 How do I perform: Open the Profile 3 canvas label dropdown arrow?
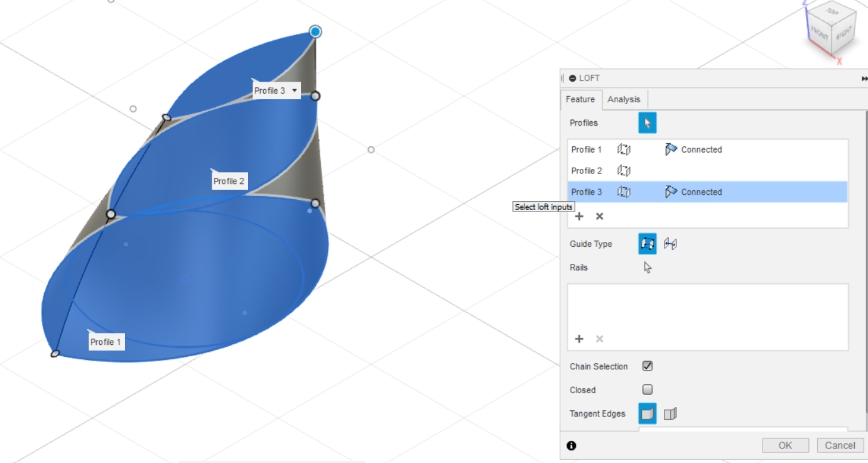[x=294, y=91]
